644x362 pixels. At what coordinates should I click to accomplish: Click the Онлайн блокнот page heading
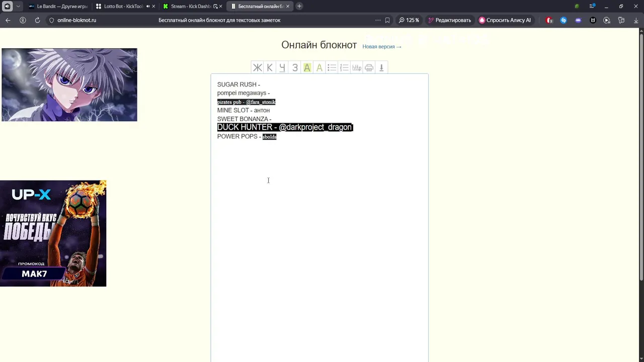[x=319, y=45]
